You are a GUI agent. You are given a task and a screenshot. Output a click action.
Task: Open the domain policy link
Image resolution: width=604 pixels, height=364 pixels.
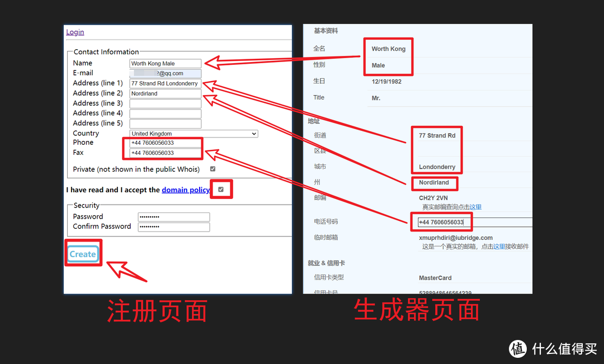[186, 190]
